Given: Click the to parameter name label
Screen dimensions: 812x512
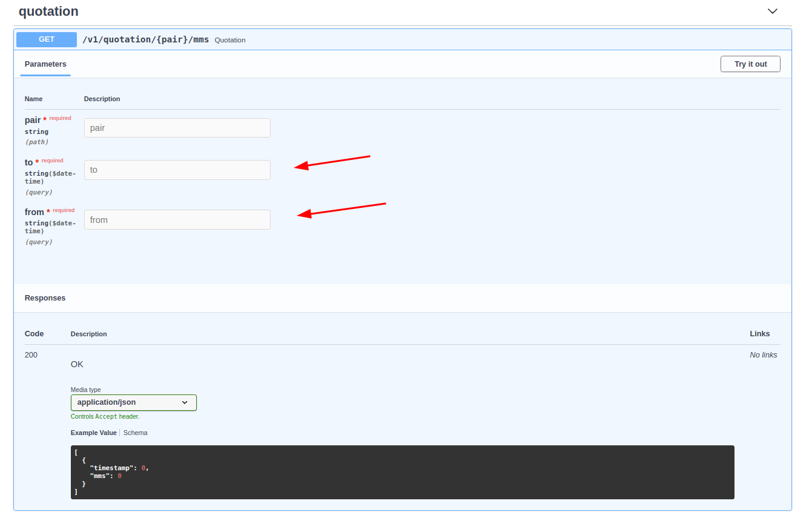Looking at the screenshot, I should point(29,162).
